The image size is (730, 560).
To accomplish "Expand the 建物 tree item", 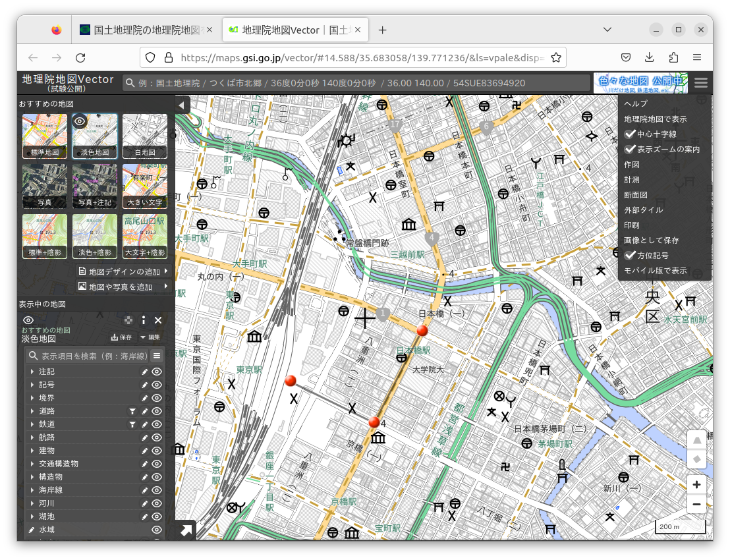I will (32, 451).
